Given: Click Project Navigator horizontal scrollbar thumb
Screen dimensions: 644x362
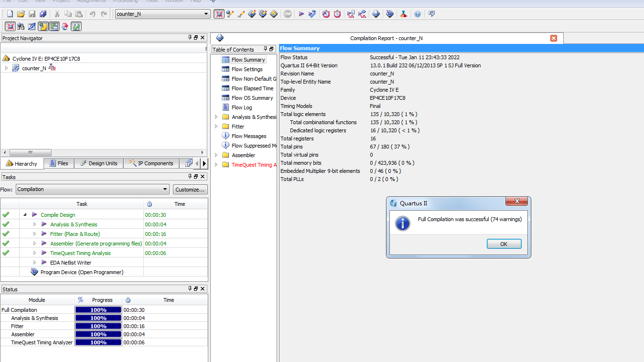Looking at the screenshot, I should pyautogui.click(x=30, y=153).
